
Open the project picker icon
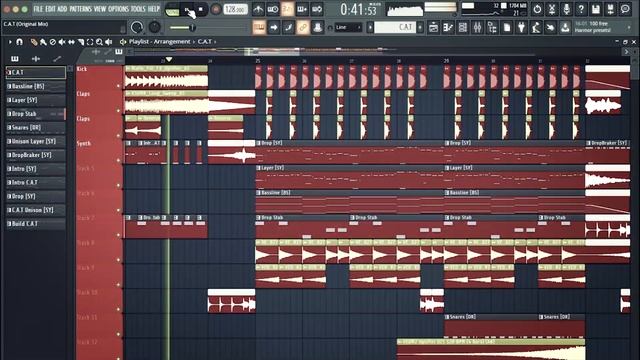(507, 27)
